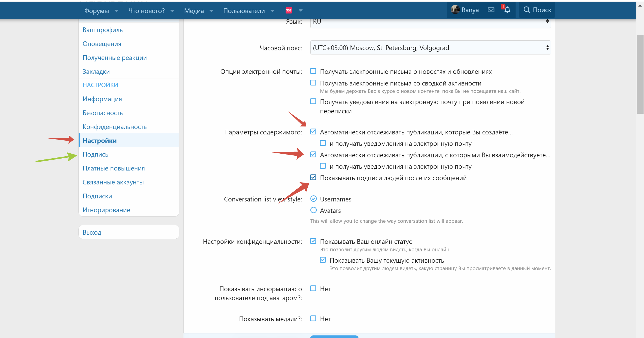Click the scrollbar up arrow
This screenshot has height=338, width=644.
(x=640, y=5)
